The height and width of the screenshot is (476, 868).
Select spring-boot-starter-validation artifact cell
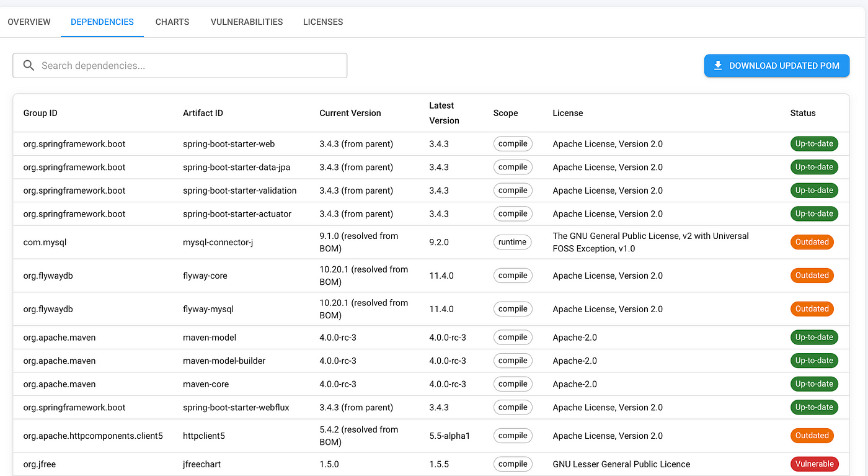pyautogui.click(x=240, y=191)
